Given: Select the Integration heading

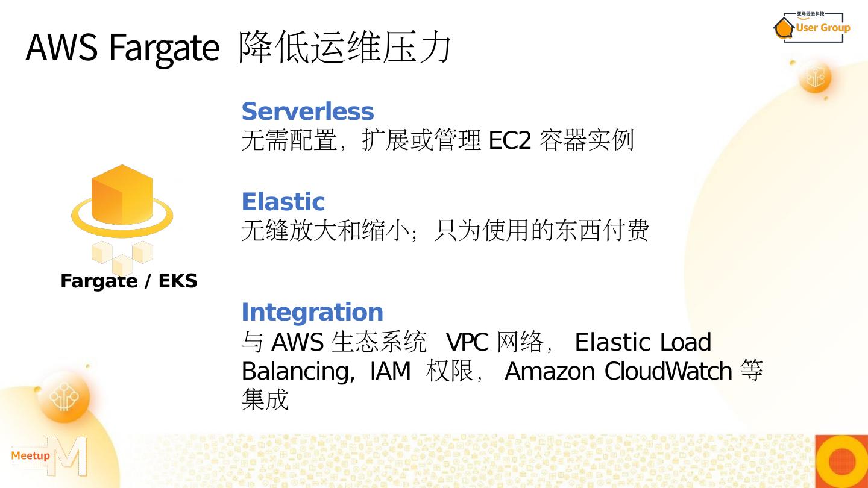Looking at the screenshot, I should coord(312,312).
